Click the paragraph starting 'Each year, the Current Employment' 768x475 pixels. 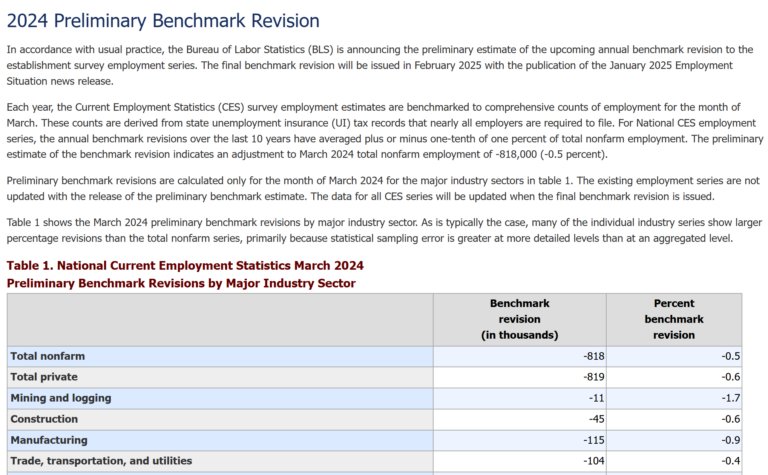tap(384, 130)
